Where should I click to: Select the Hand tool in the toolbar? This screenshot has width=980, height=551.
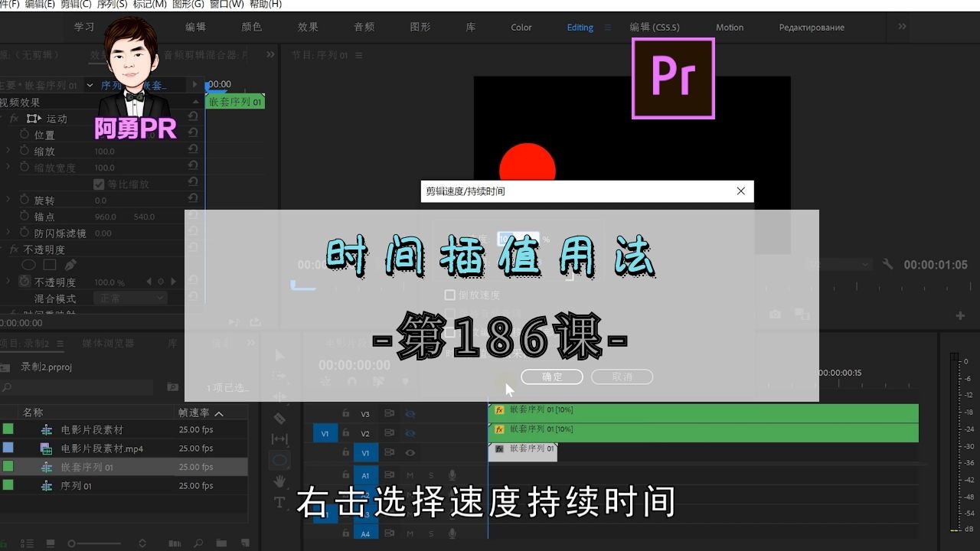(x=279, y=481)
